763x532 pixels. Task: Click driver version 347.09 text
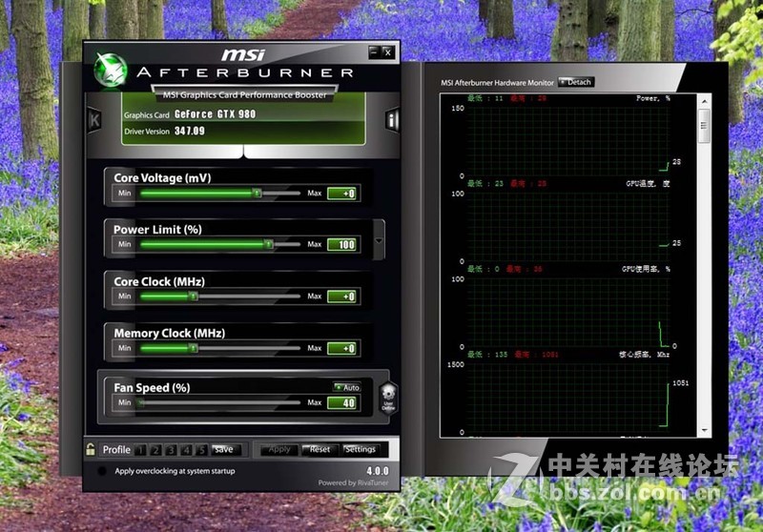pos(189,131)
